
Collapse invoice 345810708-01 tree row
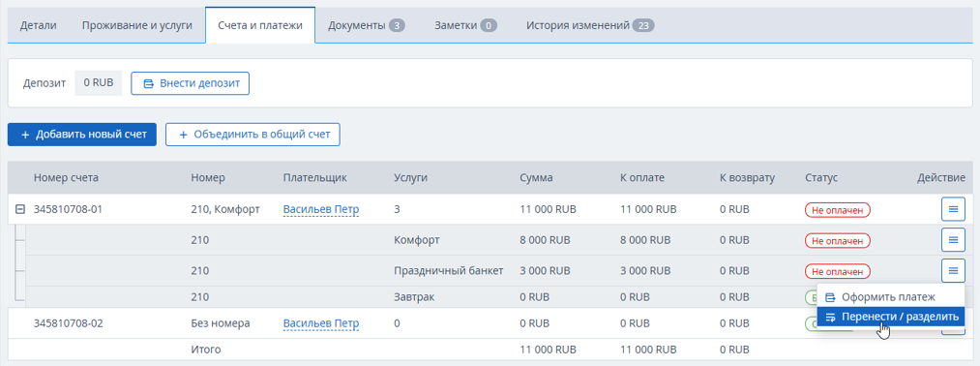[20, 209]
